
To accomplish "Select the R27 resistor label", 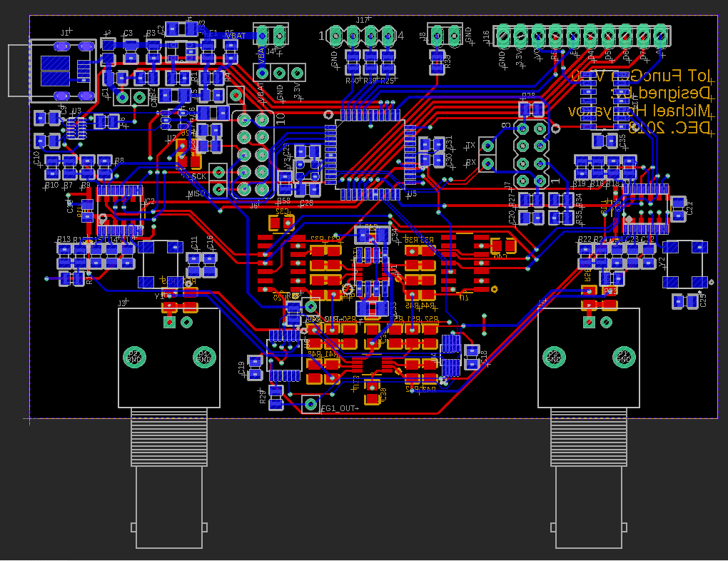I will point(512,200).
